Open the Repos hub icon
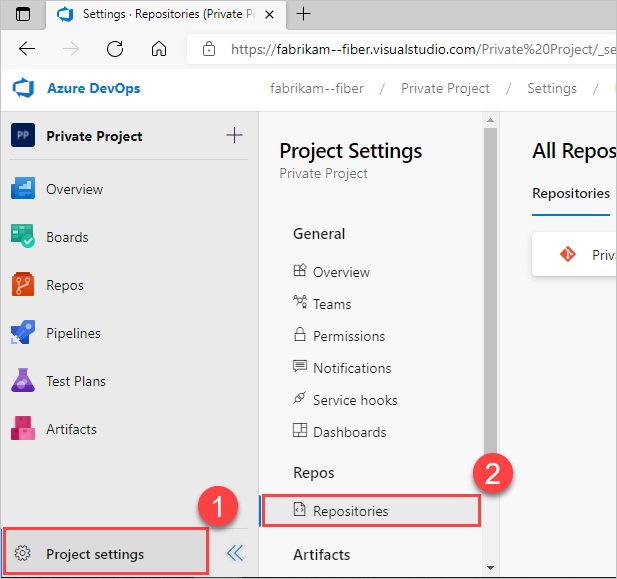 tap(24, 285)
